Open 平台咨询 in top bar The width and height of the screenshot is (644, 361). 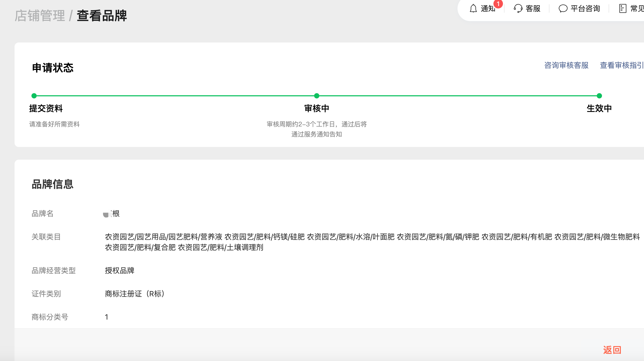coord(585,9)
